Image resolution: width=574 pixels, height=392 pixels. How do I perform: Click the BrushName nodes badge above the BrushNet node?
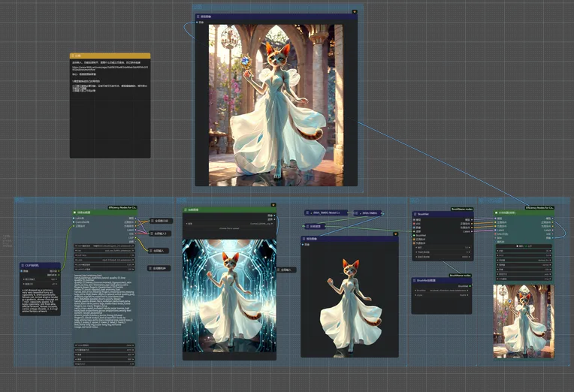(462, 209)
